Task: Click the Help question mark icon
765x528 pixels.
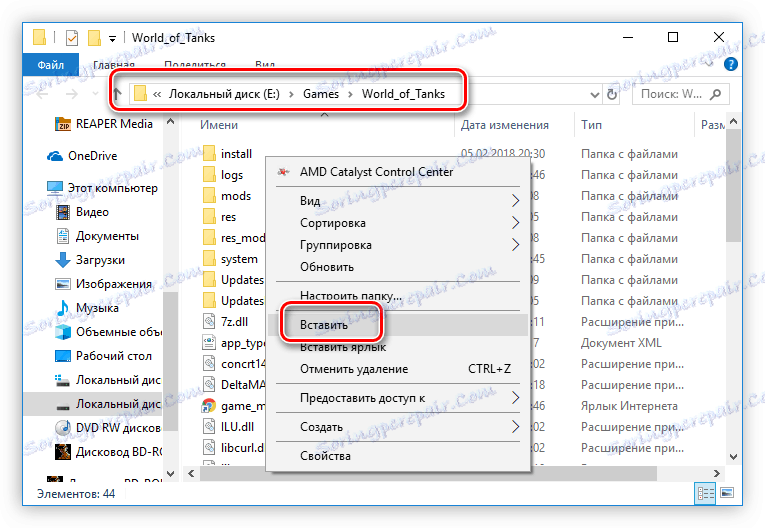Action: (x=730, y=64)
